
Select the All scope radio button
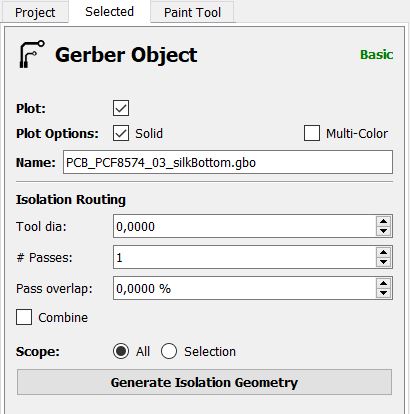tap(121, 351)
